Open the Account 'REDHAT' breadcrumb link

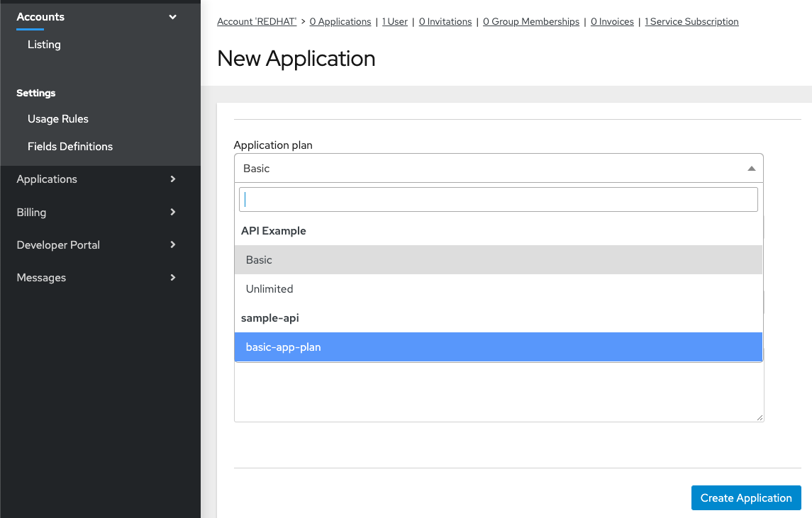pos(258,22)
